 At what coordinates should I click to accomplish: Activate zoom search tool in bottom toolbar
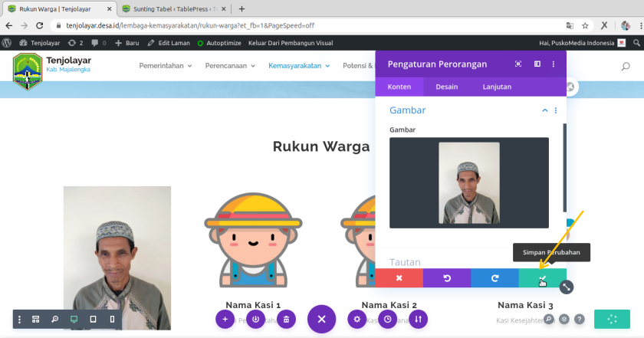[x=54, y=319]
